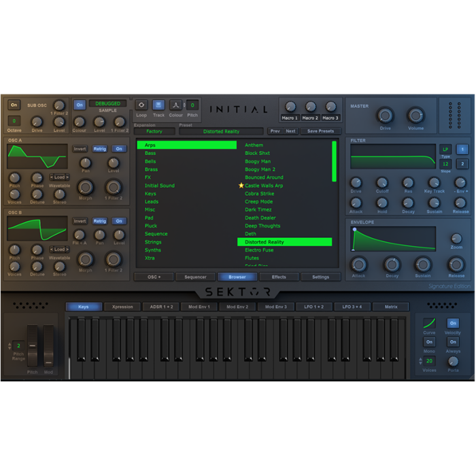476x476 pixels.
Task: Open the OSC A wavetable Load selector
Action: (60, 177)
